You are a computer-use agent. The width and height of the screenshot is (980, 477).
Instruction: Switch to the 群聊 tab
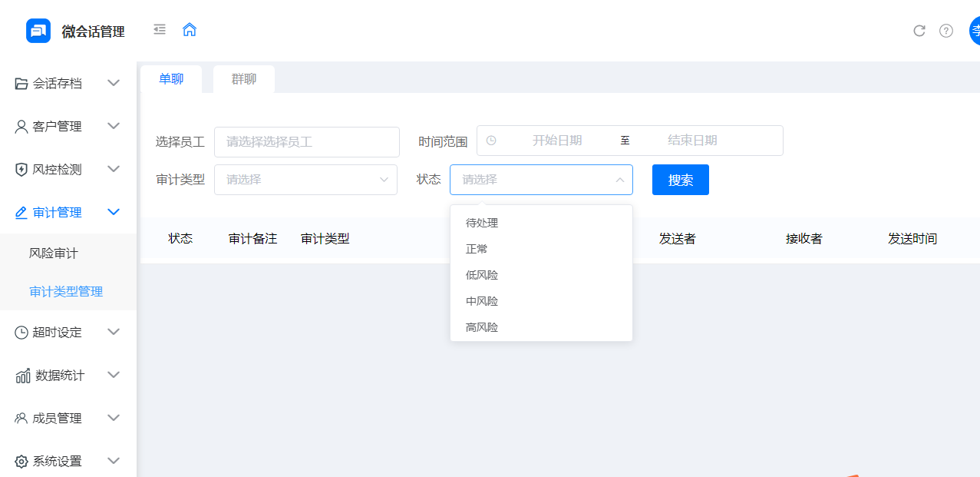[x=243, y=78]
